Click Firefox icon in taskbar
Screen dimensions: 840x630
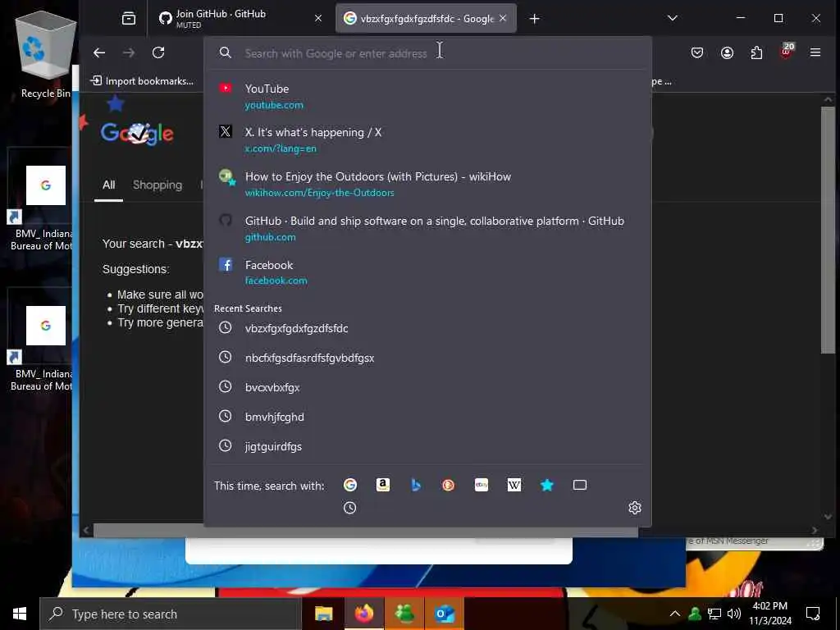[x=363, y=614]
